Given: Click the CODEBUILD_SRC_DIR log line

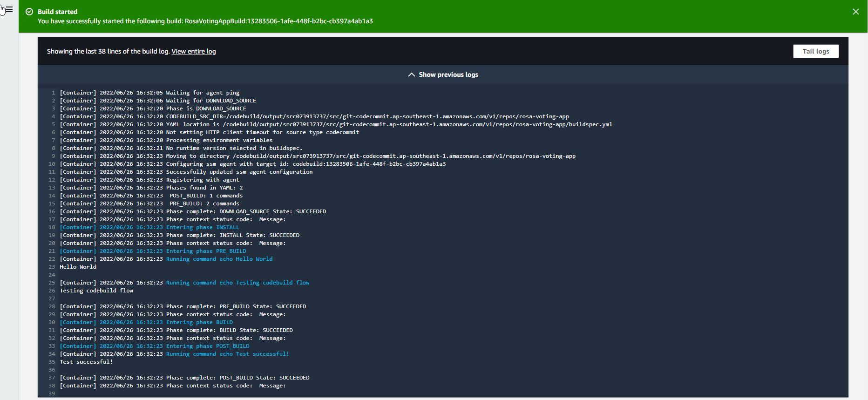Looking at the screenshot, I should point(314,116).
